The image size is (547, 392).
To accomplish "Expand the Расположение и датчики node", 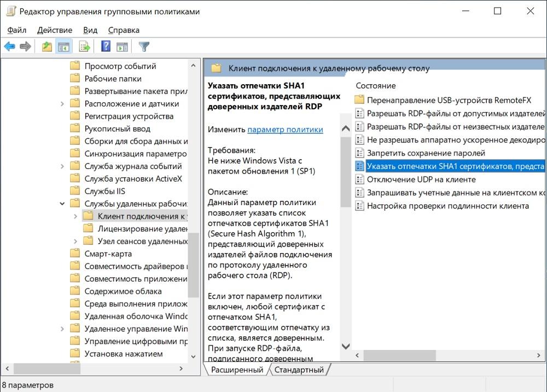I will click(x=62, y=103).
